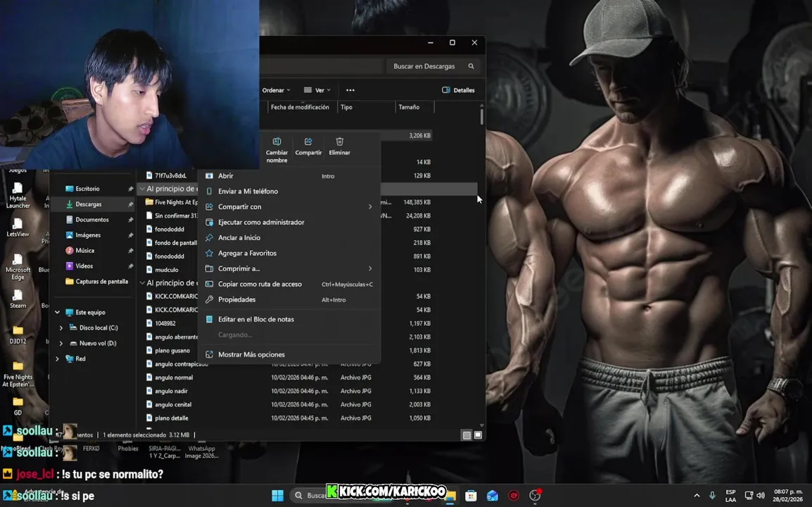
Task: Click the arrow beside Comprimir a...
Action: tap(370, 268)
